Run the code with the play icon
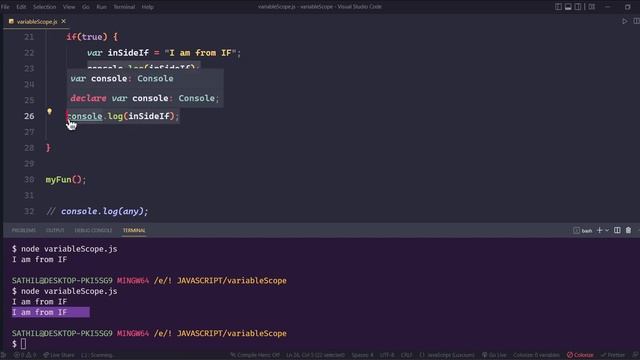 624,21
